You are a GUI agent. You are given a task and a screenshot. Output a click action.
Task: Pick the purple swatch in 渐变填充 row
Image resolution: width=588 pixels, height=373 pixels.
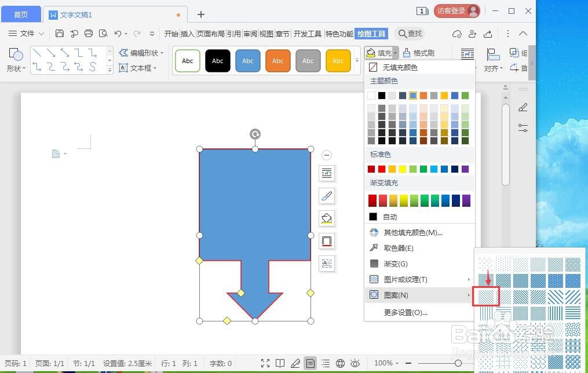point(466,200)
